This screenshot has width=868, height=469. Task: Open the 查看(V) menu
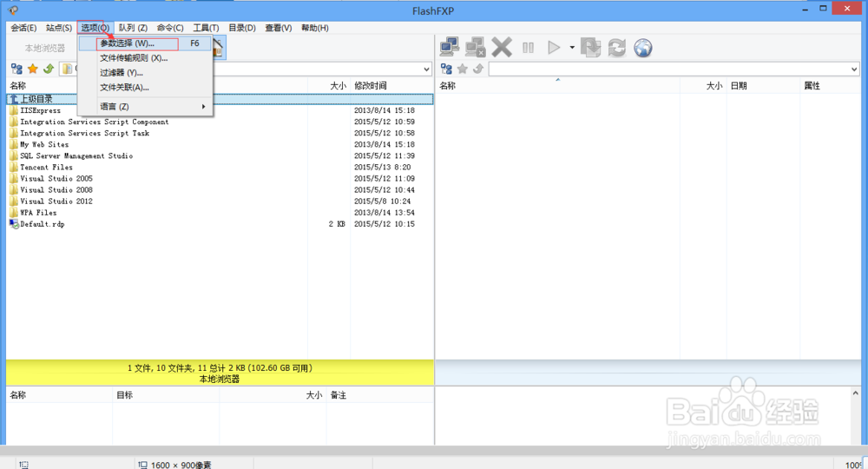[x=278, y=28]
